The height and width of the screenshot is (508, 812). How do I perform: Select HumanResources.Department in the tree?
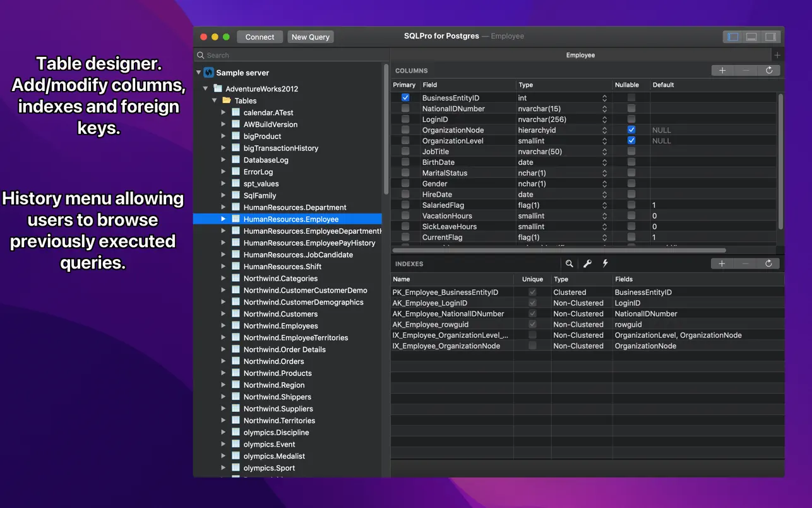click(295, 207)
